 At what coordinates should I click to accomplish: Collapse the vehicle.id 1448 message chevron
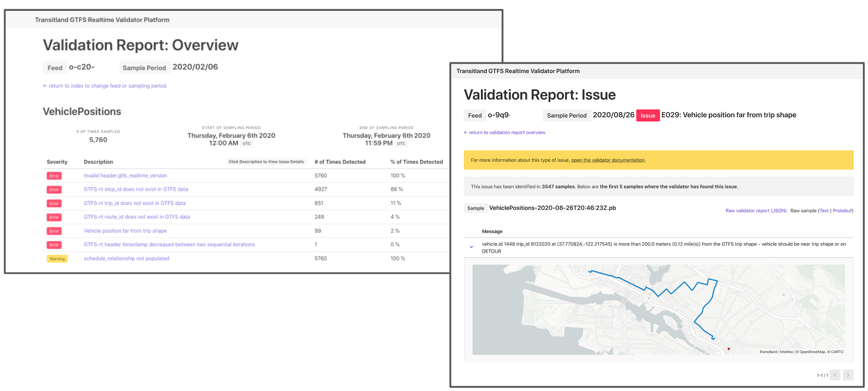(x=471, y=247)
